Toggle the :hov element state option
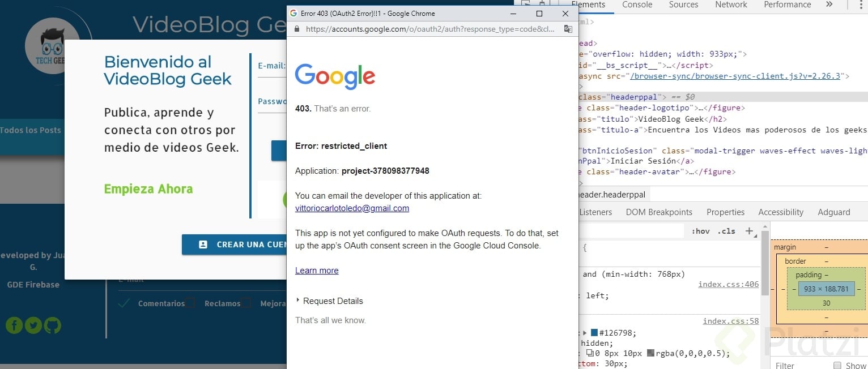868x369 pixels. click(700, 231)
